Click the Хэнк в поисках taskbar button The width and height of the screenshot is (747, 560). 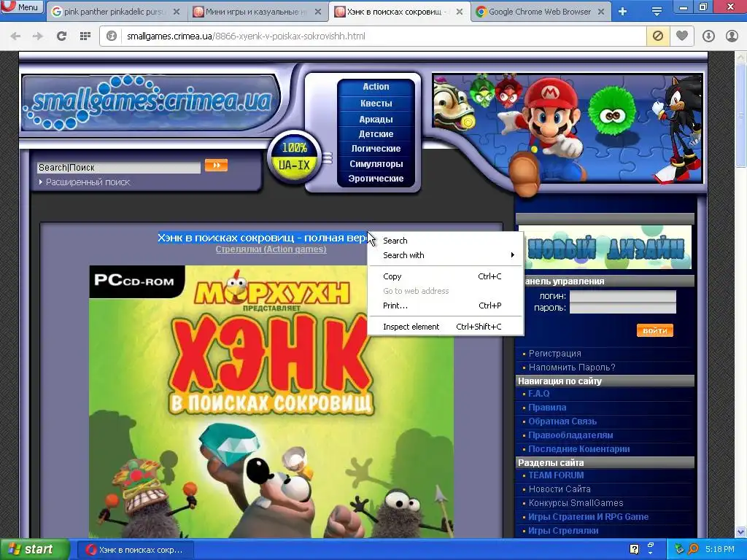[x=135, y=550]
